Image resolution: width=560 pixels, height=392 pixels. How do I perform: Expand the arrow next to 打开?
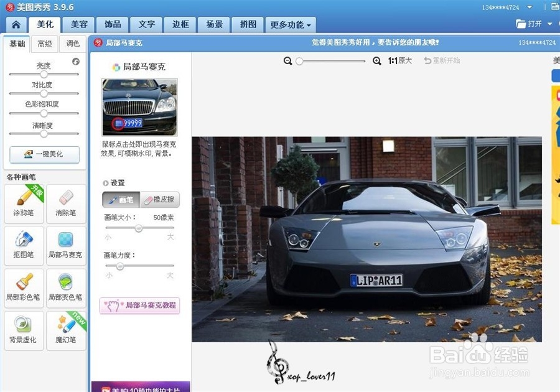550,24
